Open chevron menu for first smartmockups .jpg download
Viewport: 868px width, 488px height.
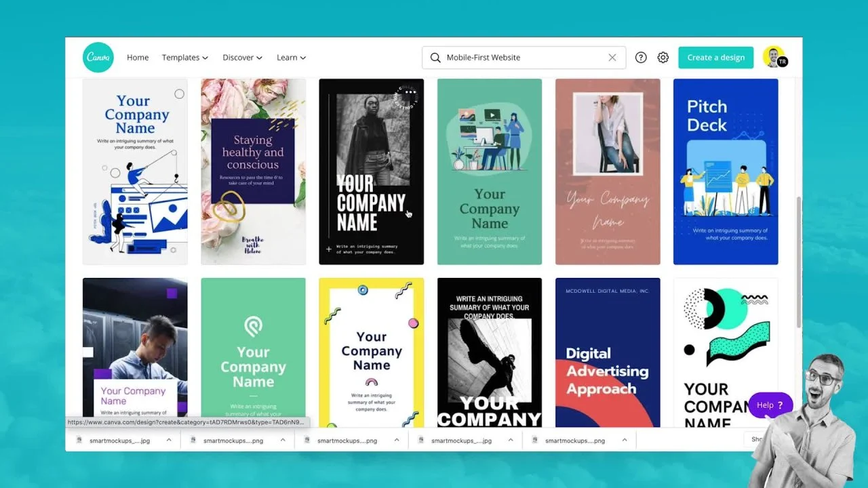pos(169,440)
